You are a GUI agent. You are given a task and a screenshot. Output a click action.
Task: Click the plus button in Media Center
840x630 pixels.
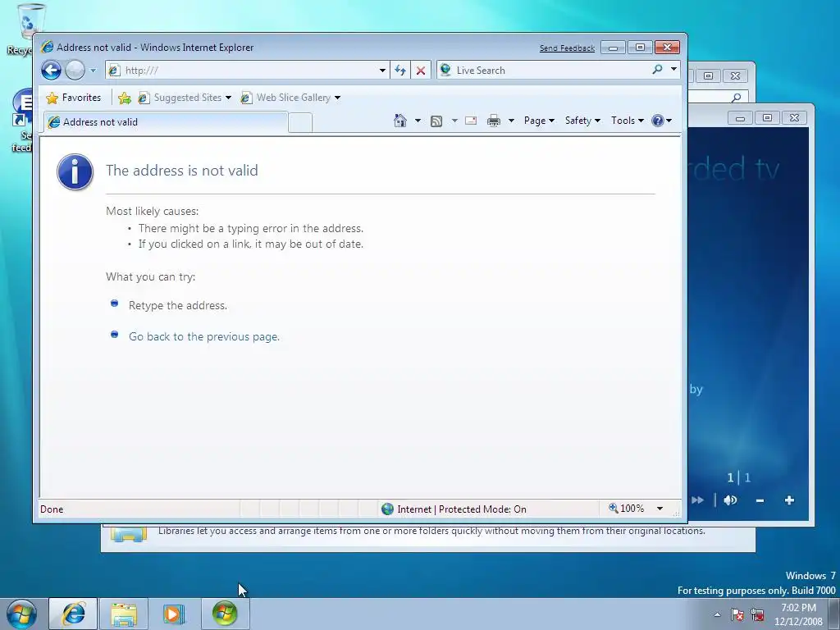coord(789,500)
